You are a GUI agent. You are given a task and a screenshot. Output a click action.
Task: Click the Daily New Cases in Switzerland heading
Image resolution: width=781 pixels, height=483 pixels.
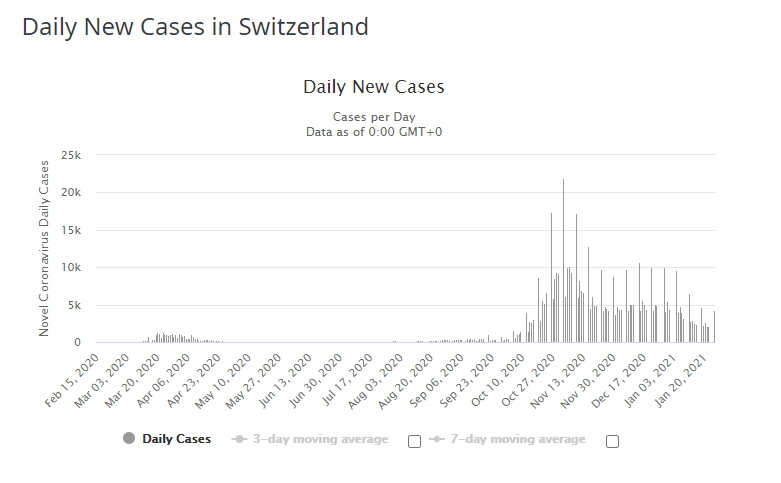195,27
